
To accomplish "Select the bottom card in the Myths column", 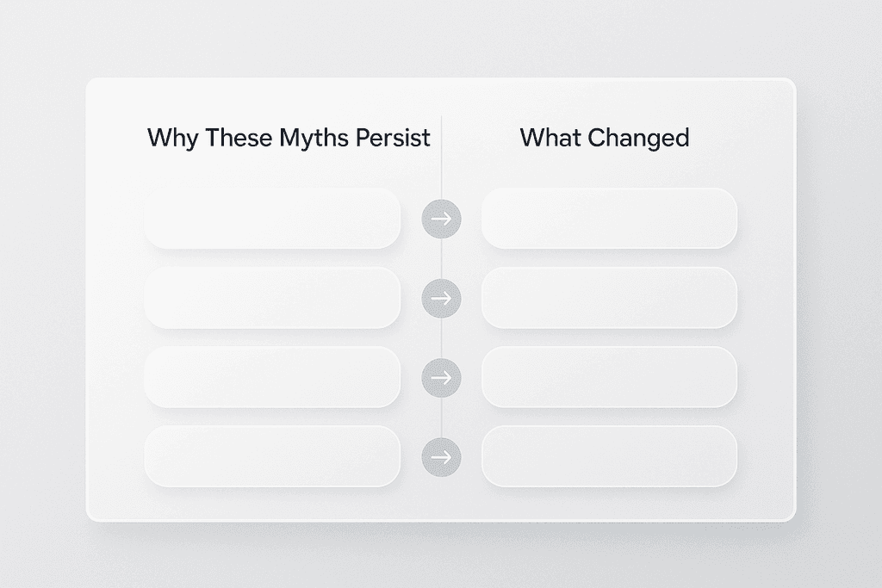I will (272, 456).
